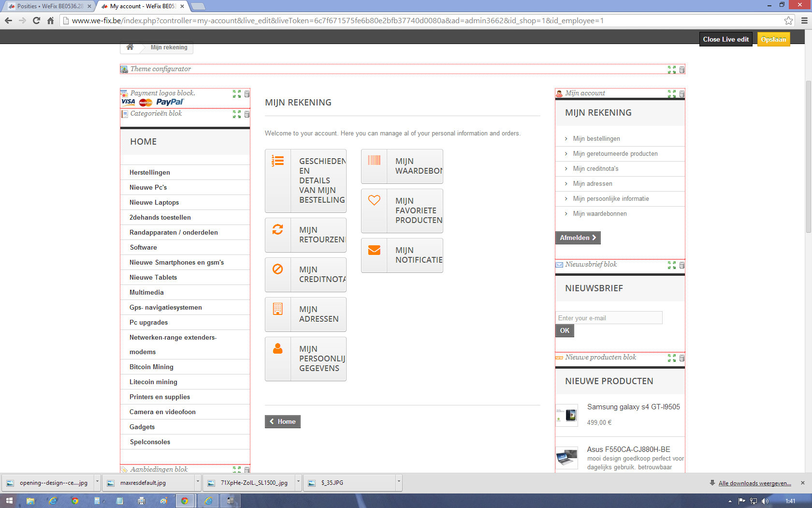Image resolution: width=812 pixels, height=508 pixels.
Task: Submit newsletter with the OK button
Action: 565,330
